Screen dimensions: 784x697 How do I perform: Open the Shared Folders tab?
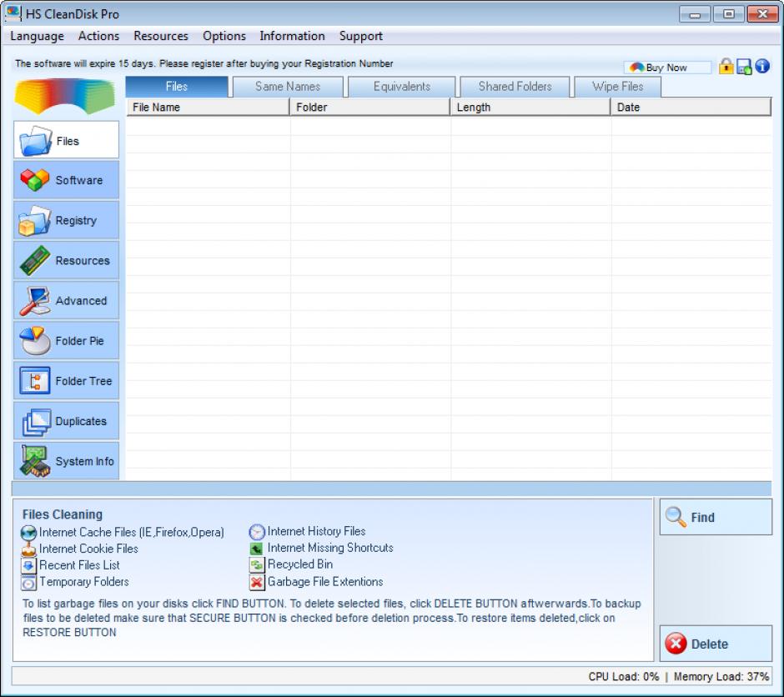tap(515, 87)
